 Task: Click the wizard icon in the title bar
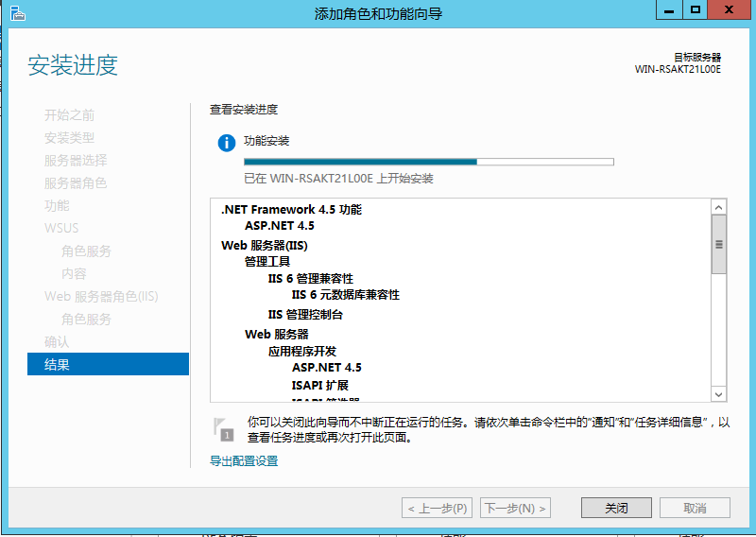17,13
